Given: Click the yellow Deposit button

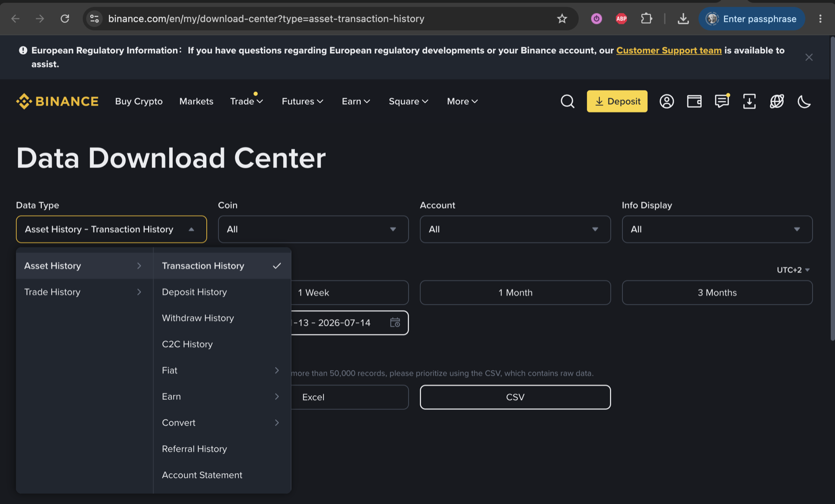Looking at the screenshot, I should [617, 101].
